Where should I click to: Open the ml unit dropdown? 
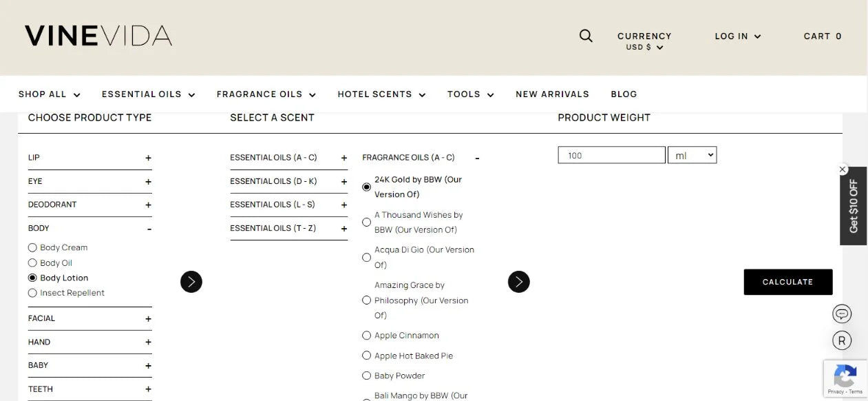pos(692,155)
